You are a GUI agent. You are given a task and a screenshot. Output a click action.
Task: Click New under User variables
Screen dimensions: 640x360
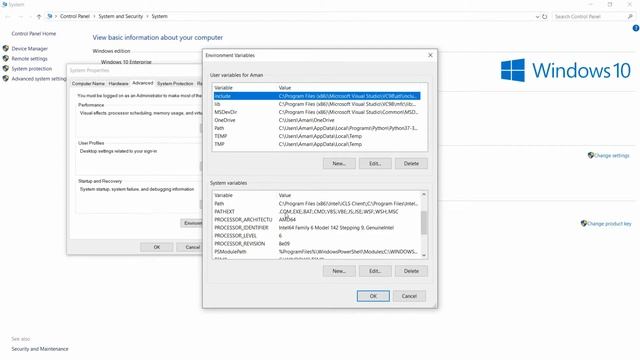339,163
